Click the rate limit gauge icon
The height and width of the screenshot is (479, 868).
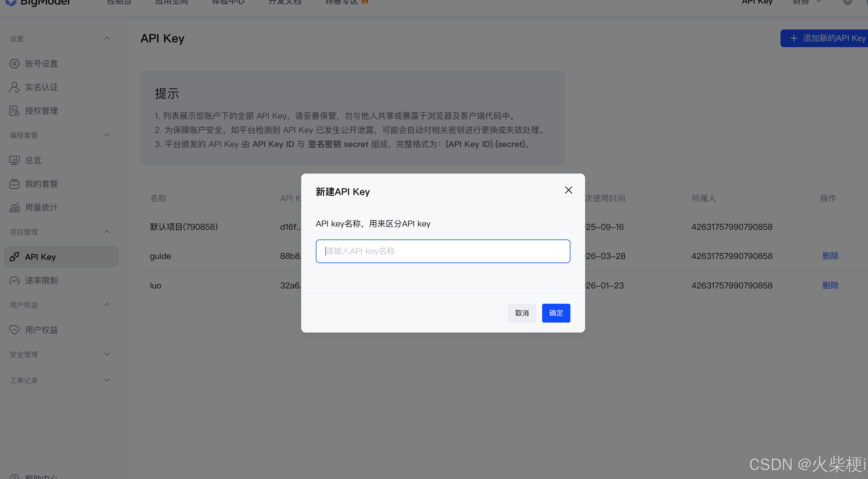[14, 281]
